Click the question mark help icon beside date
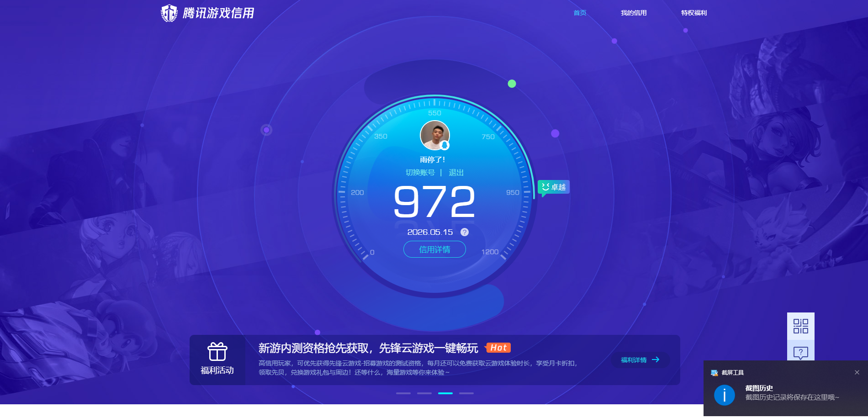Screen dimensions: 868x418 465,232
